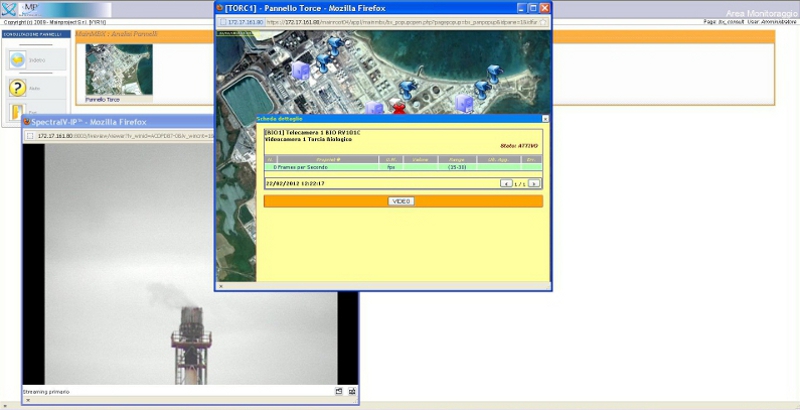This screenshot has width=800, height=410.
Task: Select the lower camera icon on the peninsula
Action: 482,90
